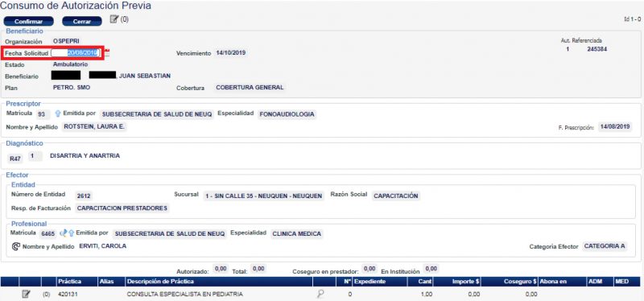Click the En Institución amount 0,00
Viewport: 644px width, 301px height.
pyautogui.click(x=431, y=269)
